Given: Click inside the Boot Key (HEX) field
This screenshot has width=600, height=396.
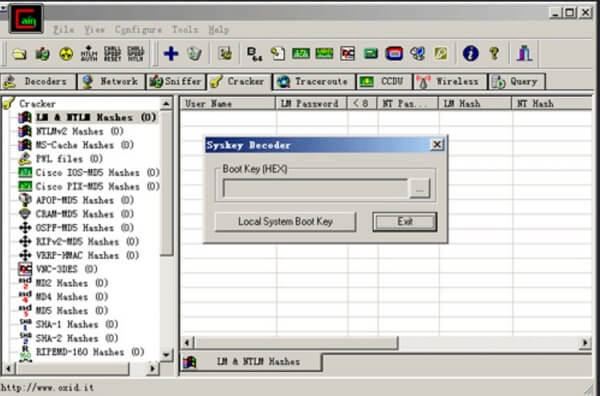Looking at the screenshot, I should tap(315, 189).
